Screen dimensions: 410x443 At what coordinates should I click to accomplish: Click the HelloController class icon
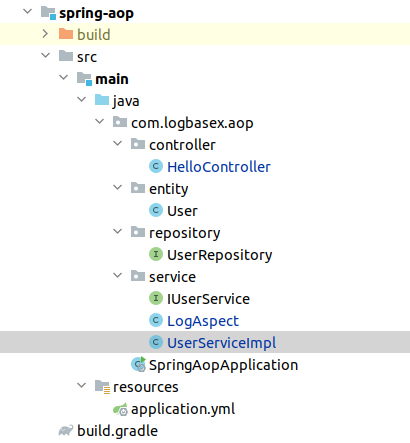pos(156,166)
